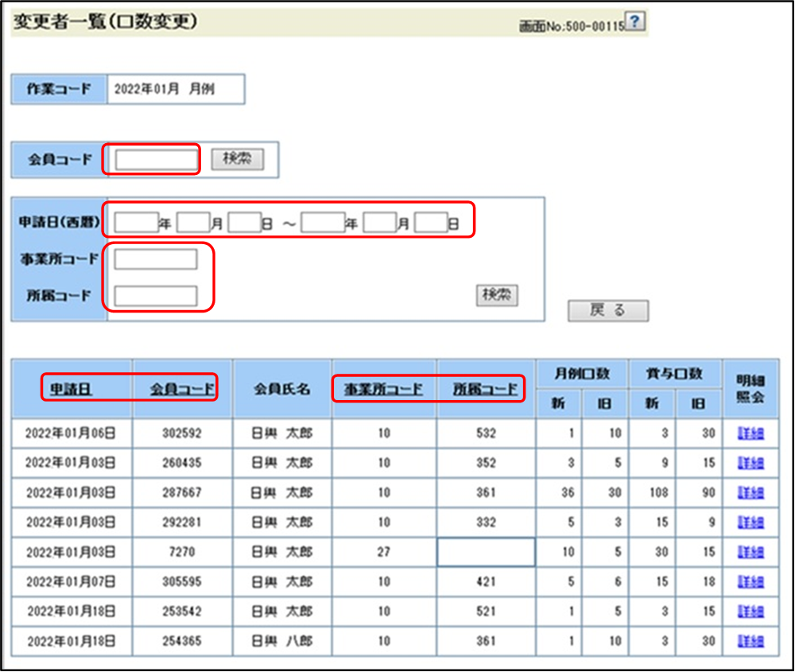
Task: Open 詳細 link for member 287667
Action: 750,493
